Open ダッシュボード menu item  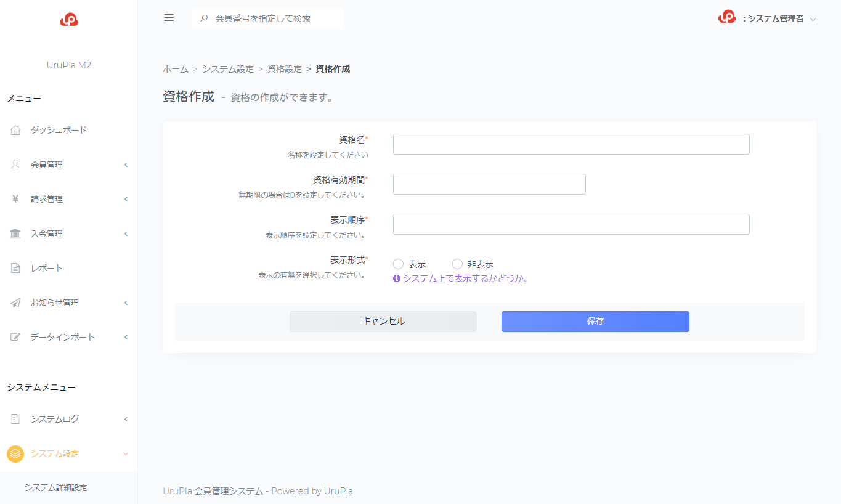(x=68, y=130)
